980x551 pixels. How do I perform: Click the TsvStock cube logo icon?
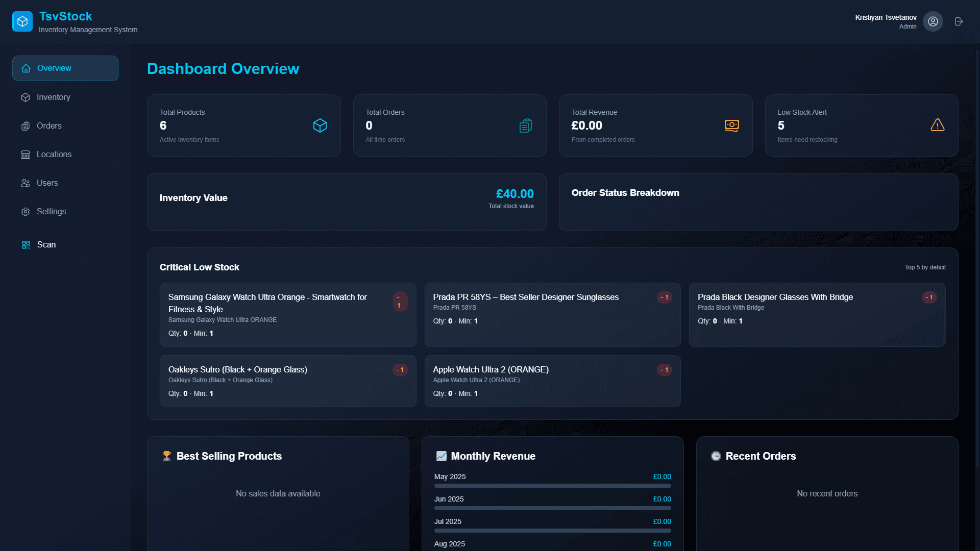pos(22,21)
